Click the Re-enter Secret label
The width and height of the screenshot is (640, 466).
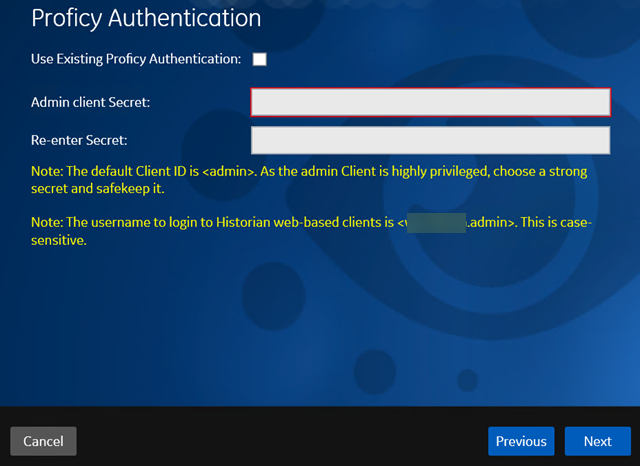click(79, 140)
